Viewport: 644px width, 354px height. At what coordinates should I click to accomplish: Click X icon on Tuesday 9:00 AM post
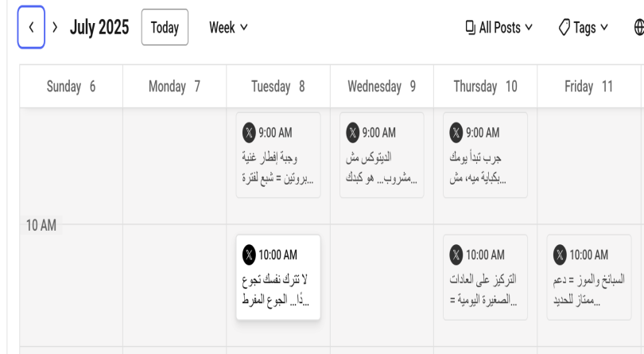pos(249,132)
